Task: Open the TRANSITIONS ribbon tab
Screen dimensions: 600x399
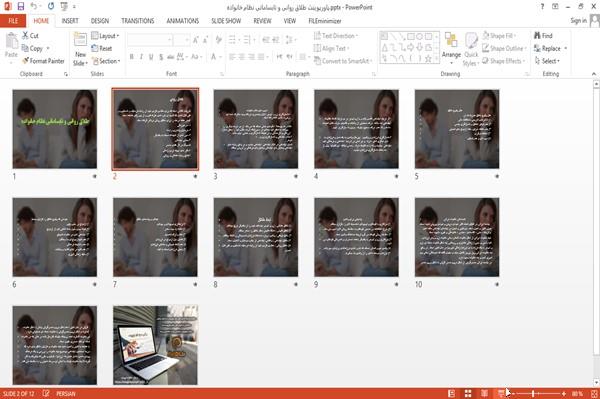Action: click(138, 21)
